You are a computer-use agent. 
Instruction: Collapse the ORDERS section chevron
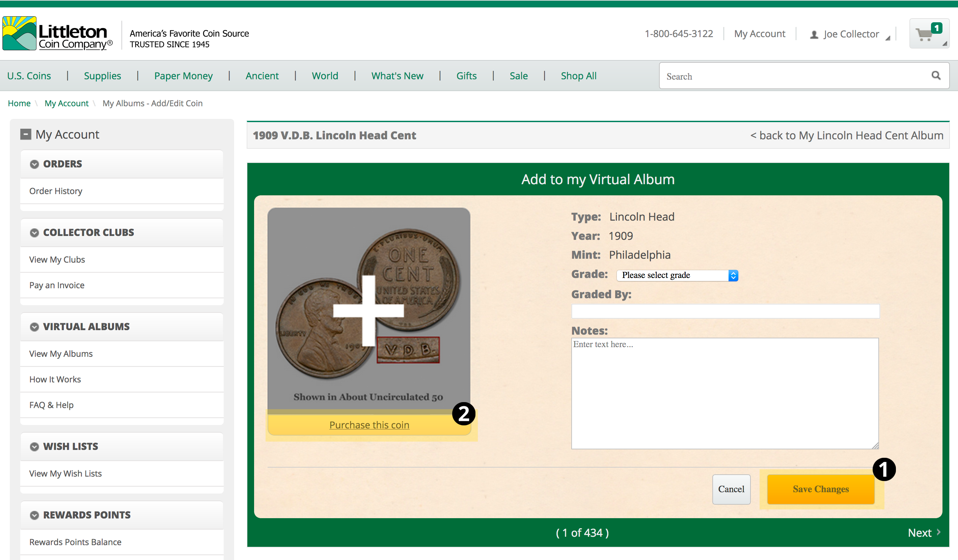tap(35, 164)
